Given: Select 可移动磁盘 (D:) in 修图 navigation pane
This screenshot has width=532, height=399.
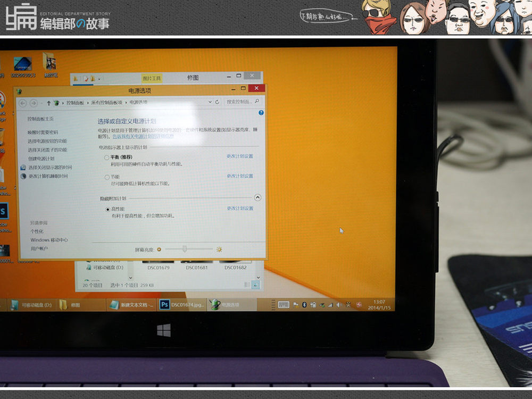Looking at the screenshot, I should click(105, 268).
